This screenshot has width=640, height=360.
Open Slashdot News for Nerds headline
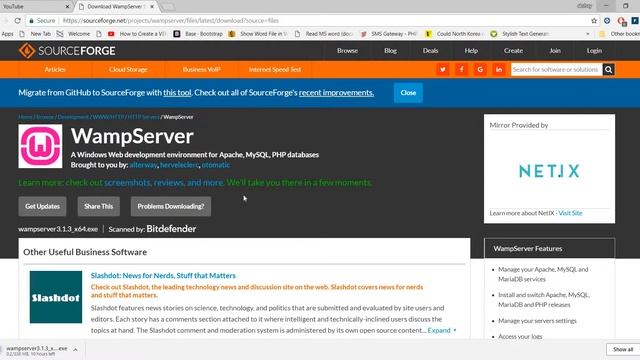163,276
